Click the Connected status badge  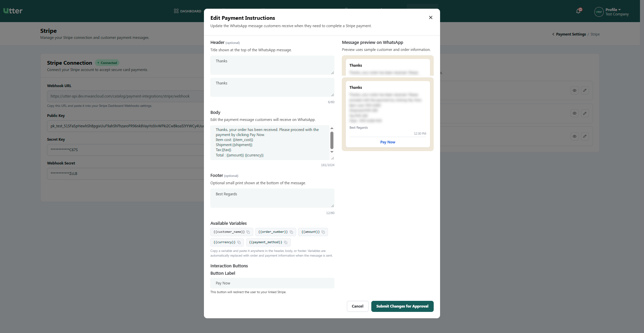click(x=107, y=63)
